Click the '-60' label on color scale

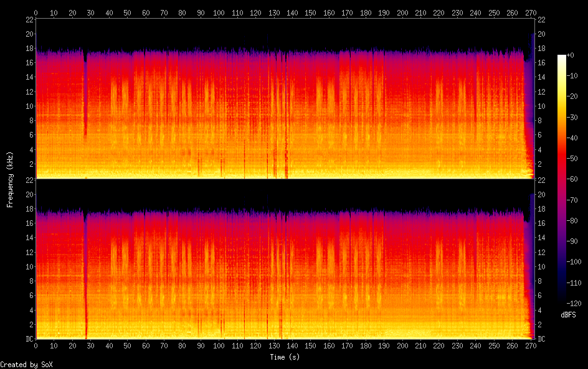572,179
